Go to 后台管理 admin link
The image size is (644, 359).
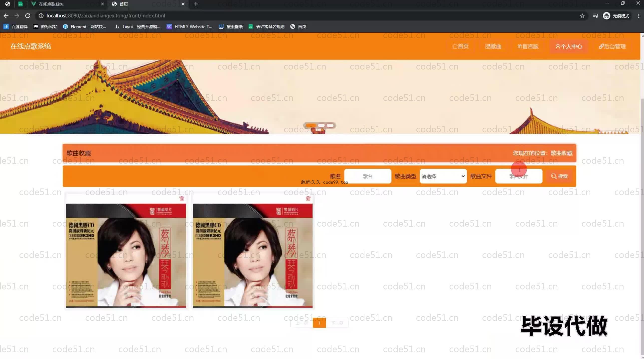pos(612,46)
